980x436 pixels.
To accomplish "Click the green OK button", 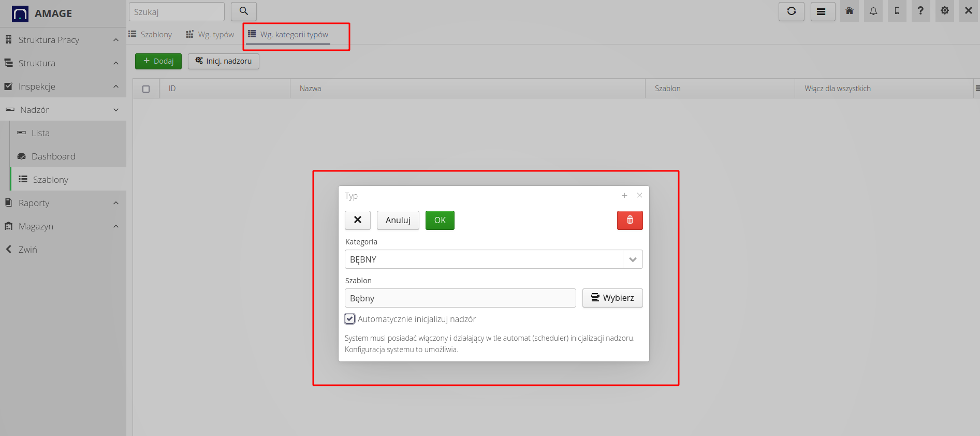I will (x=440, y=220).
